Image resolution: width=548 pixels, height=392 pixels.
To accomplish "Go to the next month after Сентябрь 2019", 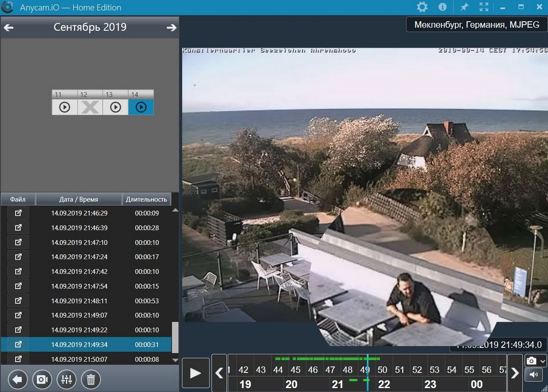I will point(171,28).
